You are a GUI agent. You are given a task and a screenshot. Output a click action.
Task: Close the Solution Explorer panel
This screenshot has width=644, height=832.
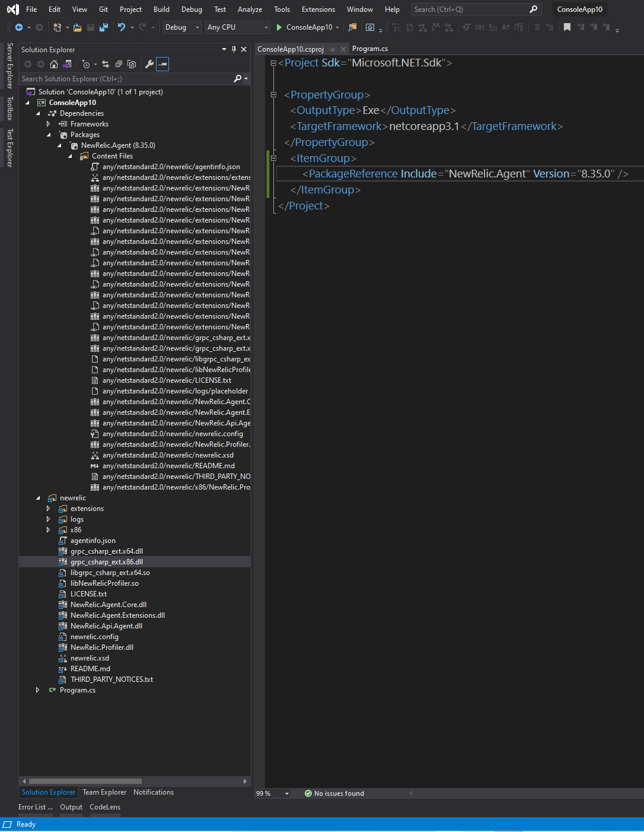(x=244, y=49)
